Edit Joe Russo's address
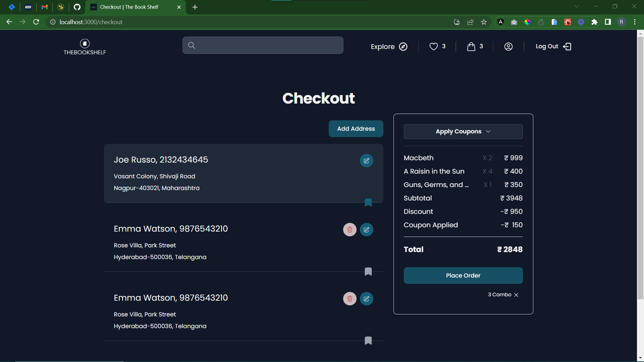The height and width of the screenshot is (362, 644). point(367,161)
